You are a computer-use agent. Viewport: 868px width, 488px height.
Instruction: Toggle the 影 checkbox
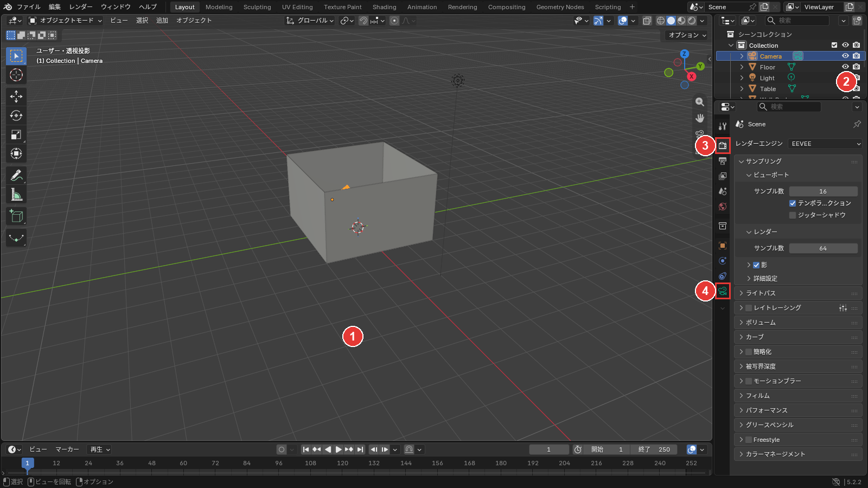click(x=756, y=265)
